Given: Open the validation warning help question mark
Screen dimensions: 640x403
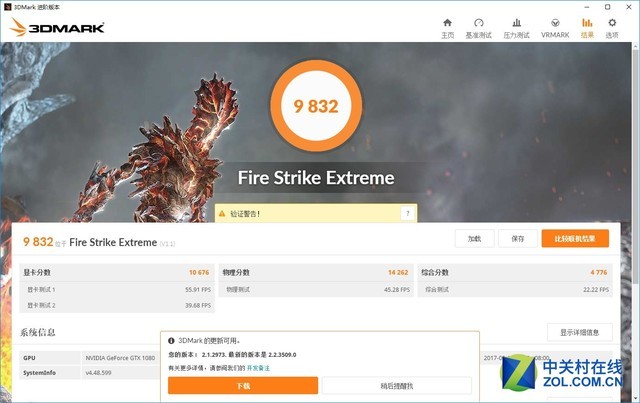Looking at the screenshot, I should (407, 213).
